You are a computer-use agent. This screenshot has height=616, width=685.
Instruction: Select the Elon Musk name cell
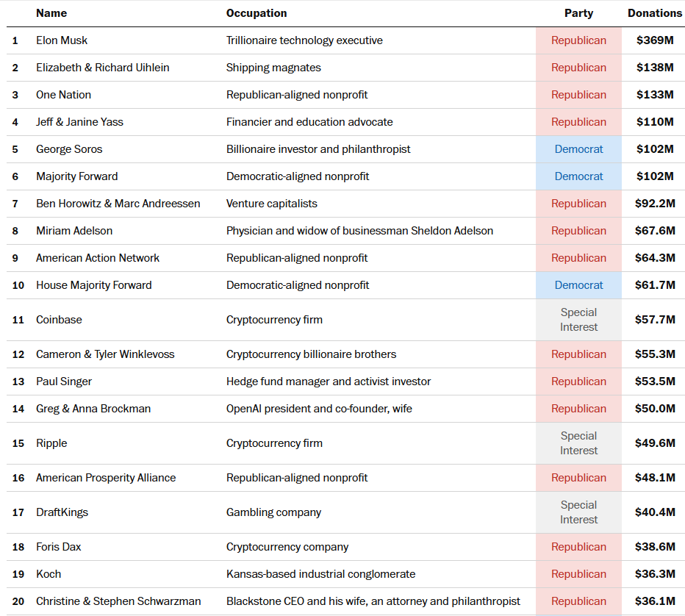coord(62,40)
